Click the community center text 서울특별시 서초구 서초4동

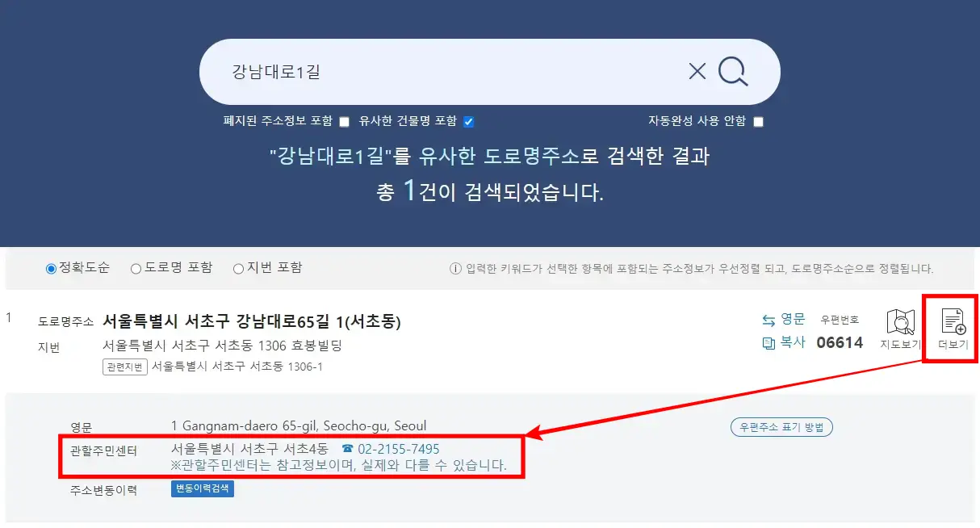[249, 449]
